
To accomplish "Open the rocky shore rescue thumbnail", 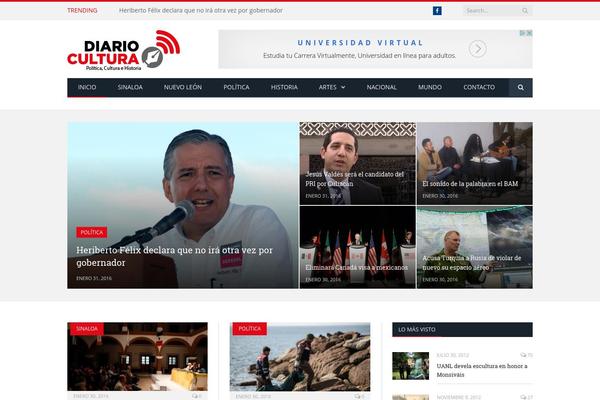I will coord(300,357).
